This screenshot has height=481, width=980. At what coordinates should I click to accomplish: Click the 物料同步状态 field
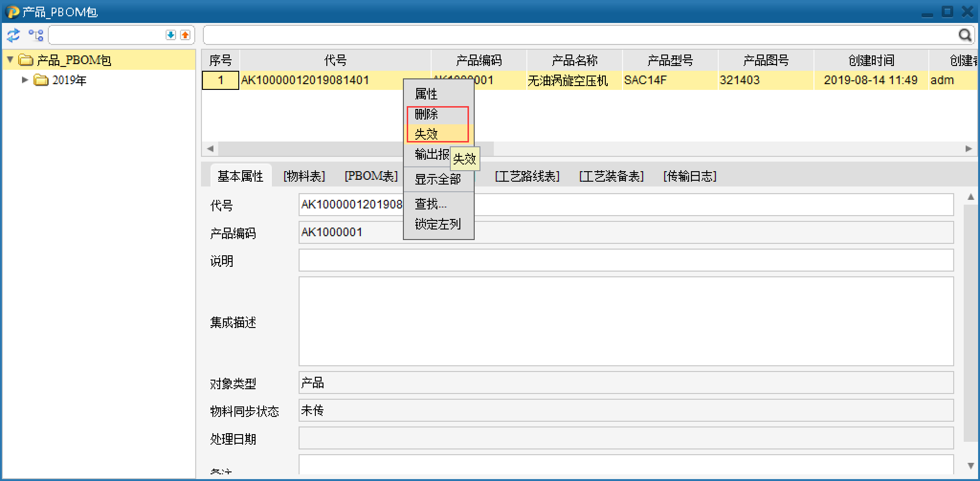point(626,411)
